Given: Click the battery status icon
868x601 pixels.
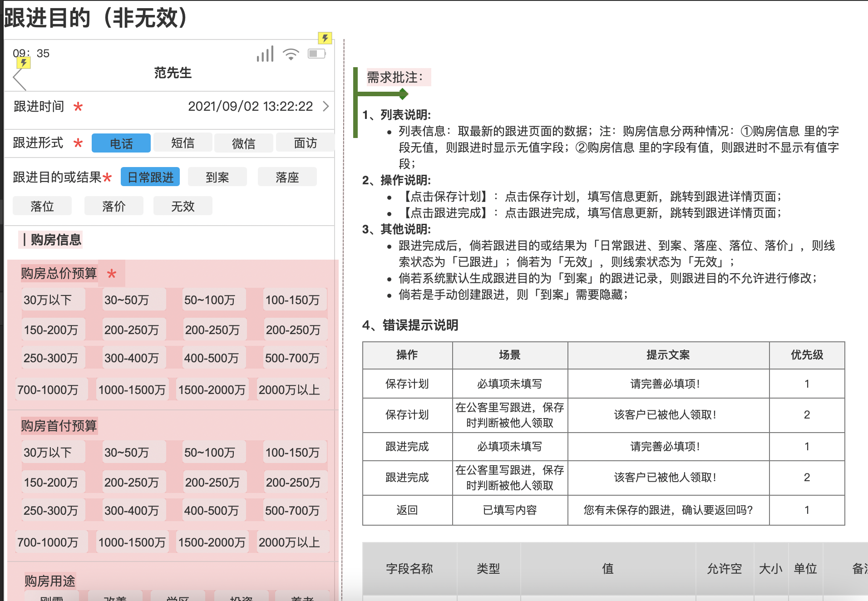Looking at the screenshot, I should point(317,54).
